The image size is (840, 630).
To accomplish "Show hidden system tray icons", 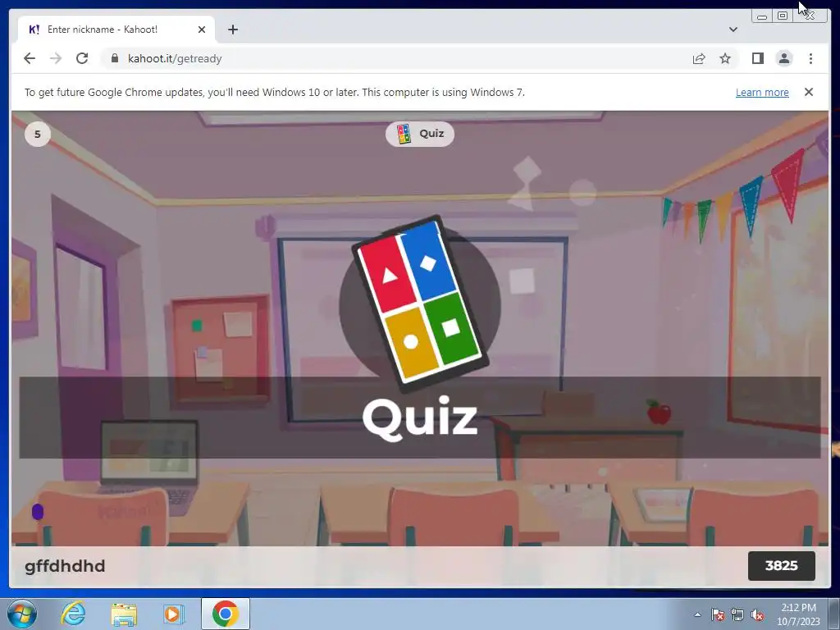I will click(x=697, y=614).
